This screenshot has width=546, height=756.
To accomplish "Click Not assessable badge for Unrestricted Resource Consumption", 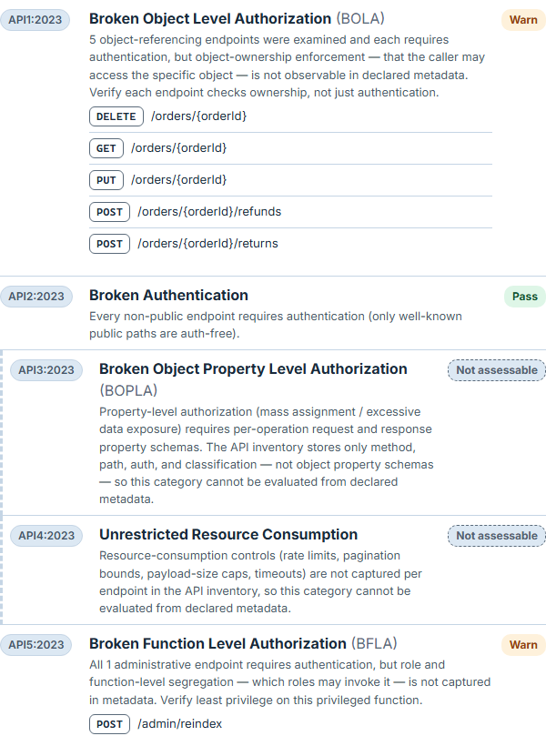I will 497,536.
